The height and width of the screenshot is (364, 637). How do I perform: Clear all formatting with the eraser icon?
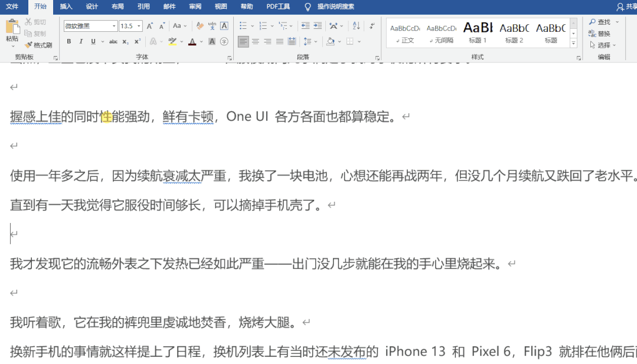click(200, 26)
